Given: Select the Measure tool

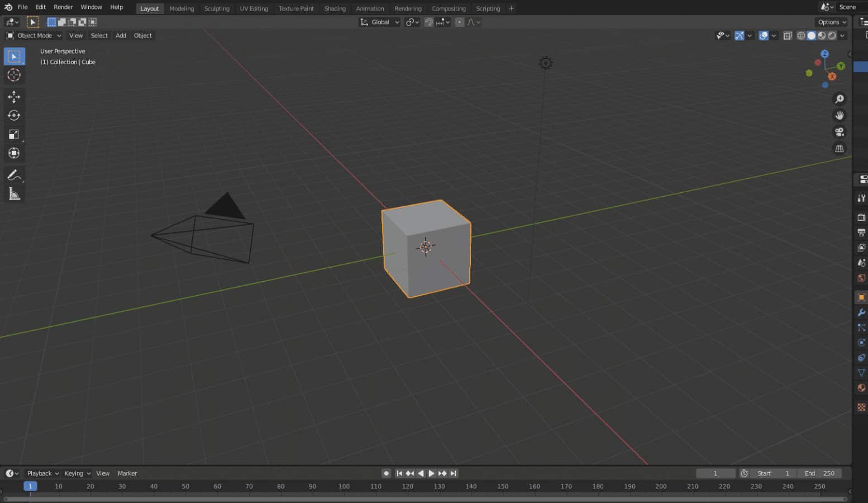Looking at the screenshot, I should click(15, 194).
